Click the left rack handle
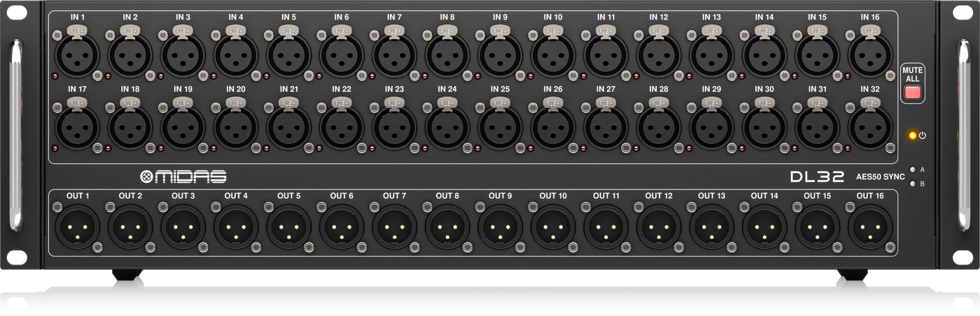 coord(17,136)
